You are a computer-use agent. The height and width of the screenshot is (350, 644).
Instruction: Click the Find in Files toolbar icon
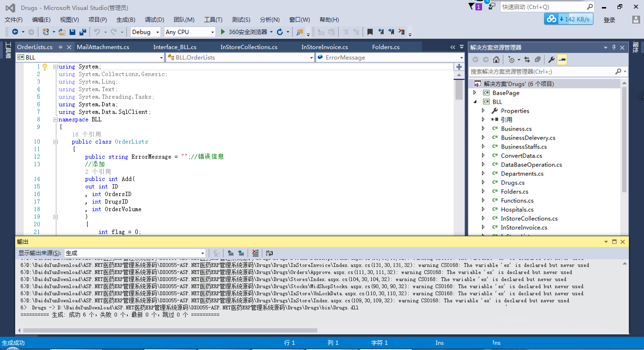click(300, 32)
